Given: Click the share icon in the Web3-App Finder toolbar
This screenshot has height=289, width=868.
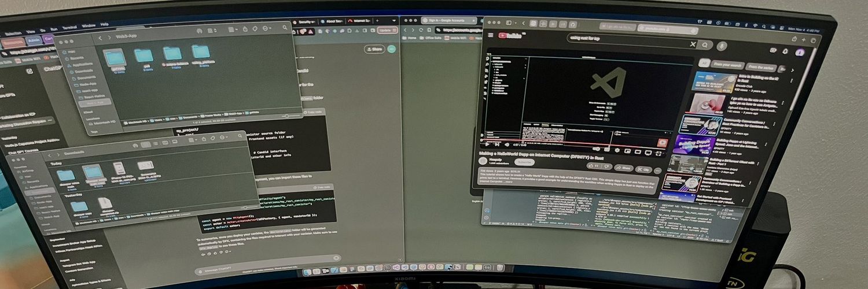Looking at the screenshot, I should (x=245, y=29).
